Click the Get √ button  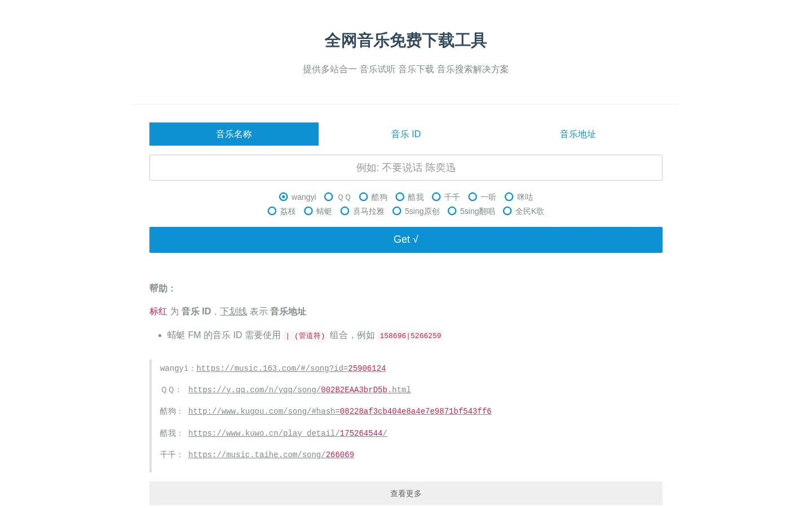coord(406,240)
